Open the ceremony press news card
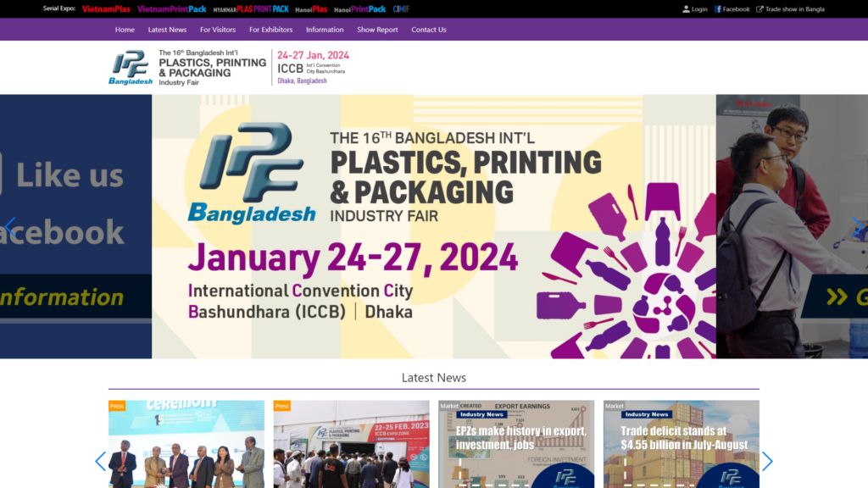868x488 pixels. tap(186, 444)
